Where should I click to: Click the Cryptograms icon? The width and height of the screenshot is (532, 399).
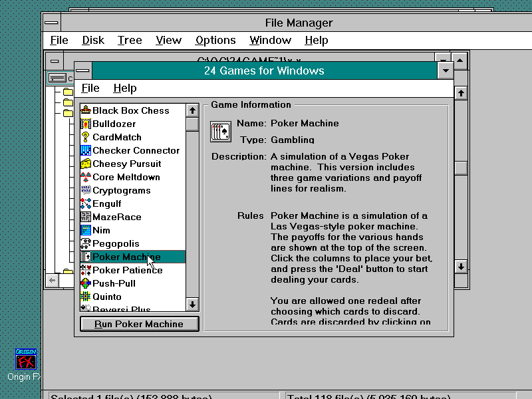tap(86, 190)
